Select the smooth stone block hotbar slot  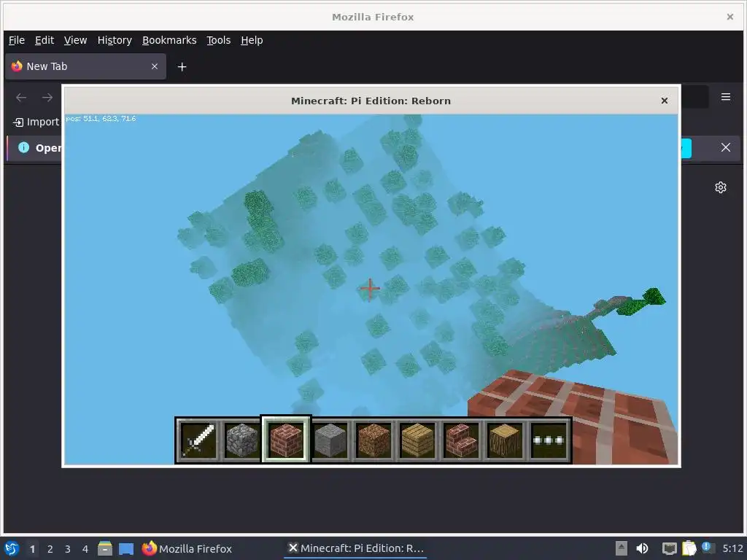tap(330, 440)
